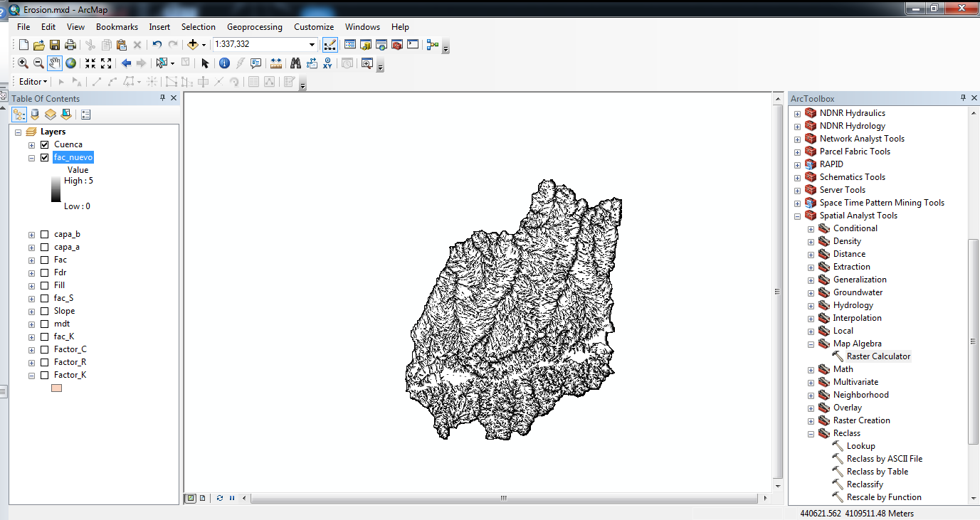980x520 pixels.
Task: Collapse the Spatial Analyst Tools toolbox
Action: (x=796, y=215)
